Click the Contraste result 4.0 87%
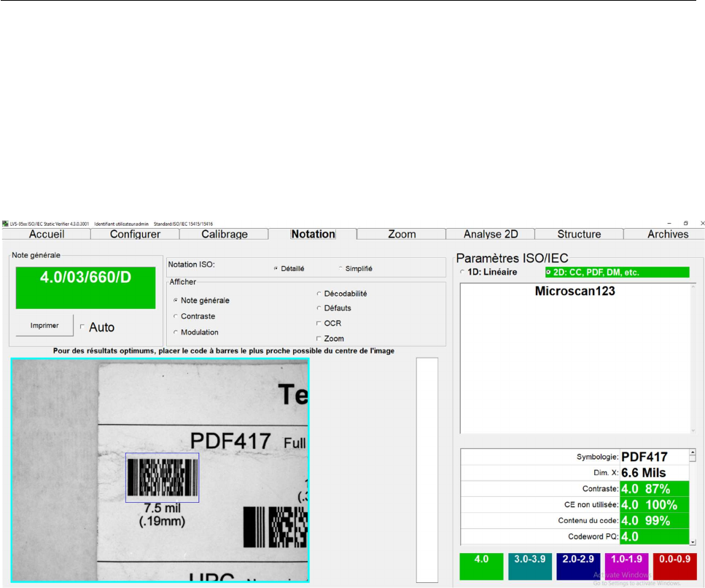This screenshot has height=588, width=705. tap(654, 489)
